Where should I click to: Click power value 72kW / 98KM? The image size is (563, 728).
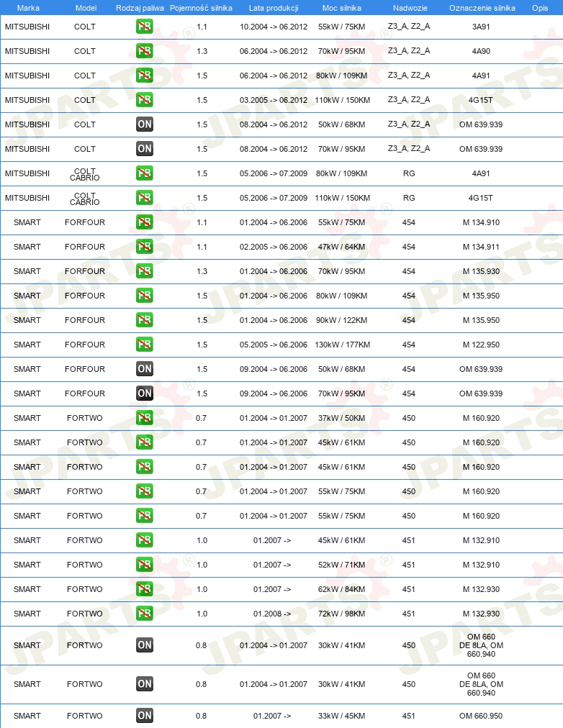(x=341, y=614)
